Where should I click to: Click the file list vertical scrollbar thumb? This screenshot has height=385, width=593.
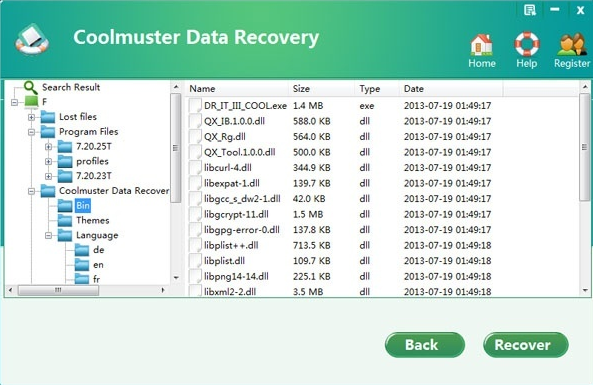click(x=584, y=147)
